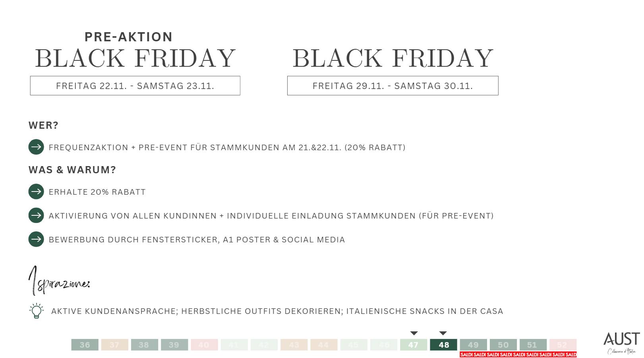Click the Freitag 29.11. - Samstag 30.11. date box

(x=393, y=86)
